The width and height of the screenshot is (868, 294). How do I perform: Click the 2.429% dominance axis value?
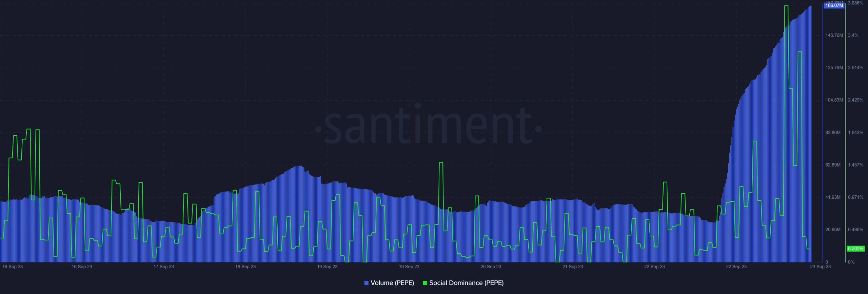(855, 100)
